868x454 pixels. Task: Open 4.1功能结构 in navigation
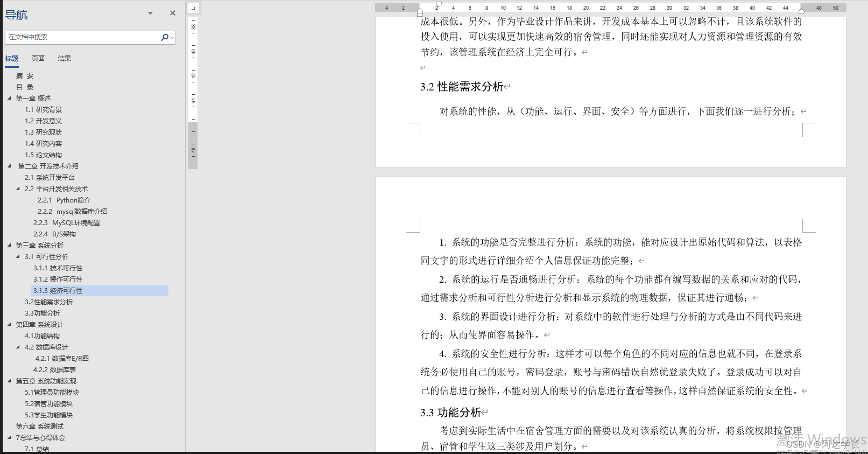42,336
